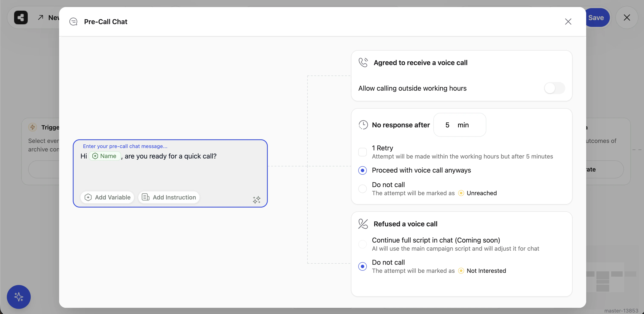Close the Pre-Call Chat dialog
644x314 pixels.
click(568, 22)
